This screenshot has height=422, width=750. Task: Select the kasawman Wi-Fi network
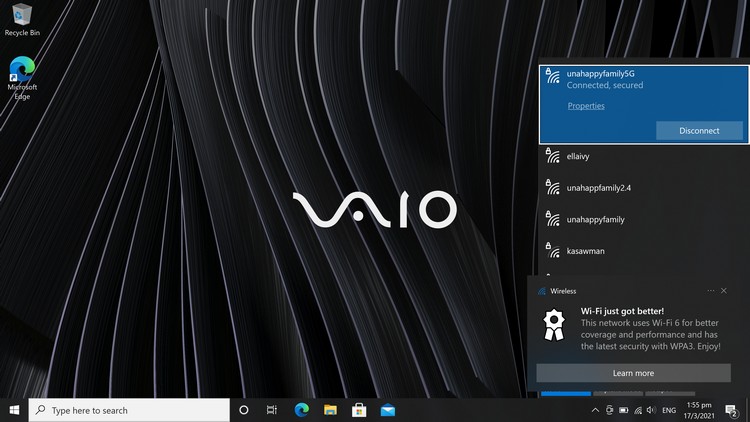tap(644, 251)
